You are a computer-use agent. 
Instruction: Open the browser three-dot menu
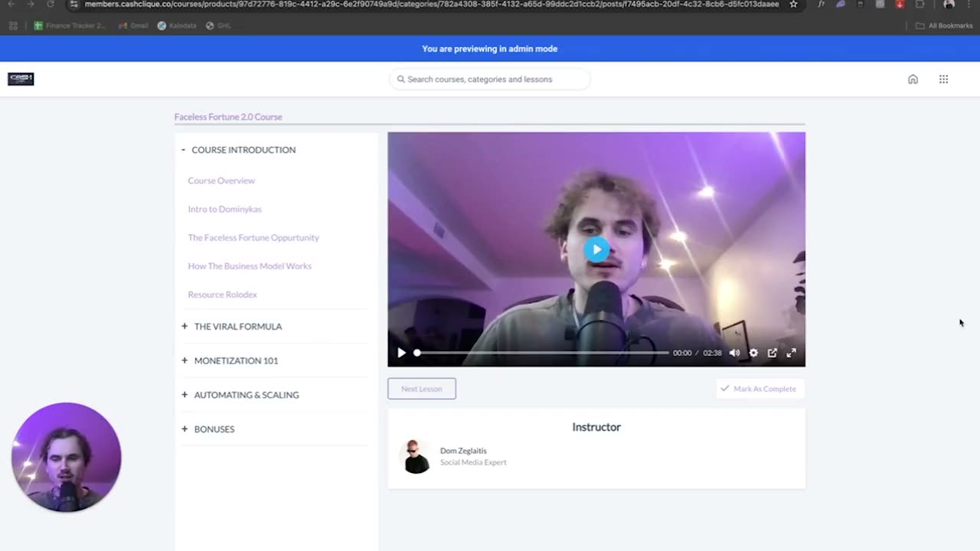point(969,4)
